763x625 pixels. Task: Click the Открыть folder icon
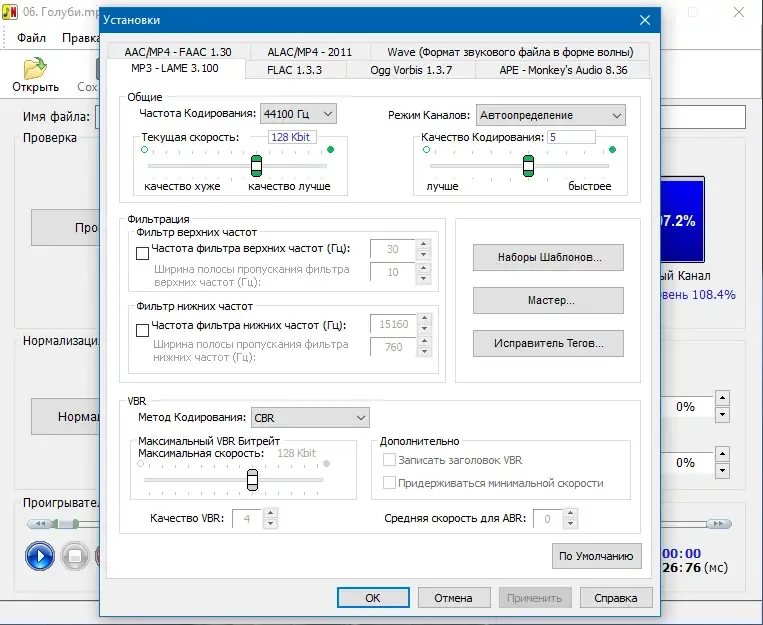pyautogui.click(x=35, y=69)
